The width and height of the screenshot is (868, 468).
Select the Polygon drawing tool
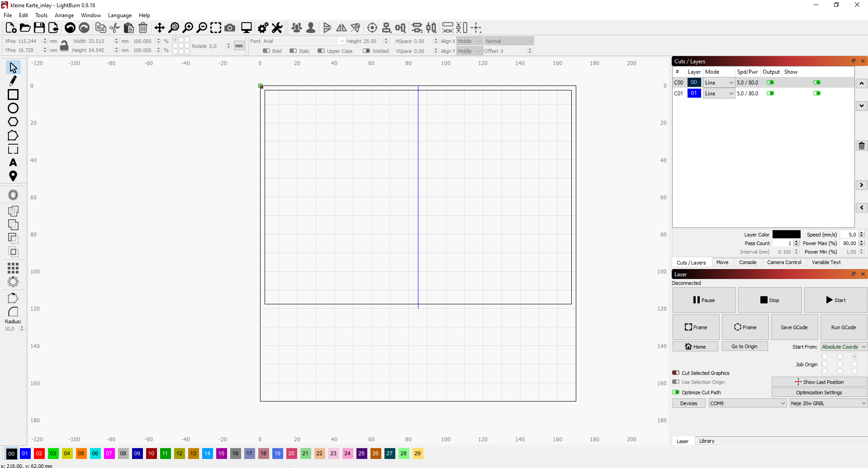pos(13,122)
